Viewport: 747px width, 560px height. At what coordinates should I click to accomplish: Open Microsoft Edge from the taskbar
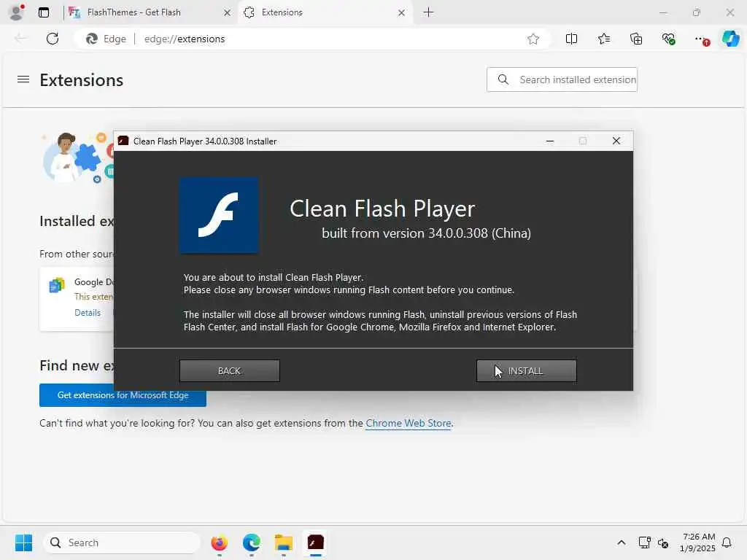coord(252,542)
